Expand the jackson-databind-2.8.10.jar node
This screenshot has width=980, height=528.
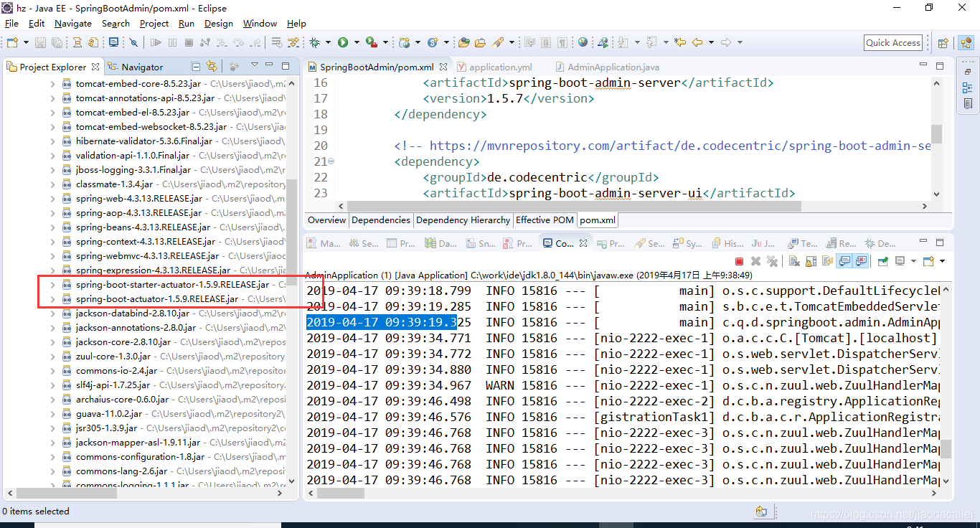(52, 313)
